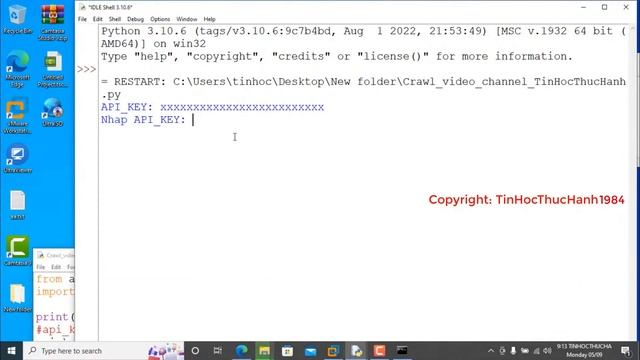Select the blank text file desktop icon
Screen dimensions: 640x360
(x=17, y=205)
